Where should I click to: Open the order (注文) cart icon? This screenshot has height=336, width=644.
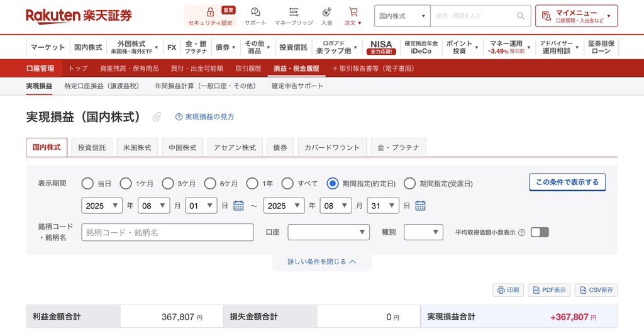(x=353, y=12)
